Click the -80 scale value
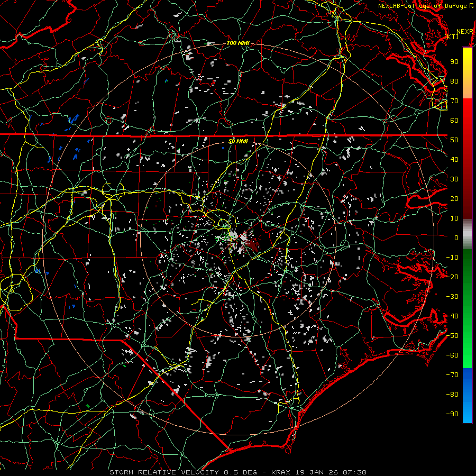The height and width of the screenshot is (476, 476). (452, 395)
